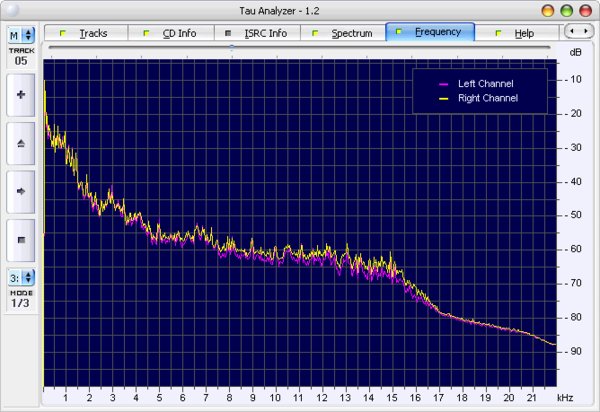
Task: Click the kHz axis label
Action: [565, 398]
